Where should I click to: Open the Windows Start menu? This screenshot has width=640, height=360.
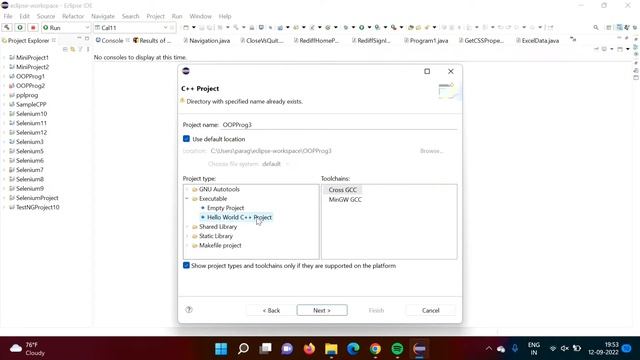click(221, 349)
